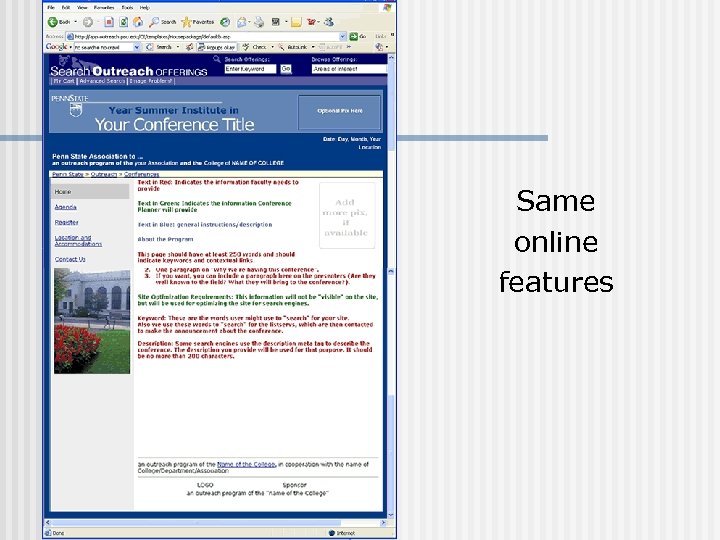This screenshot has width=720, height=540.
Task: Click the campus building photo
Action: [x=92, y=321]
